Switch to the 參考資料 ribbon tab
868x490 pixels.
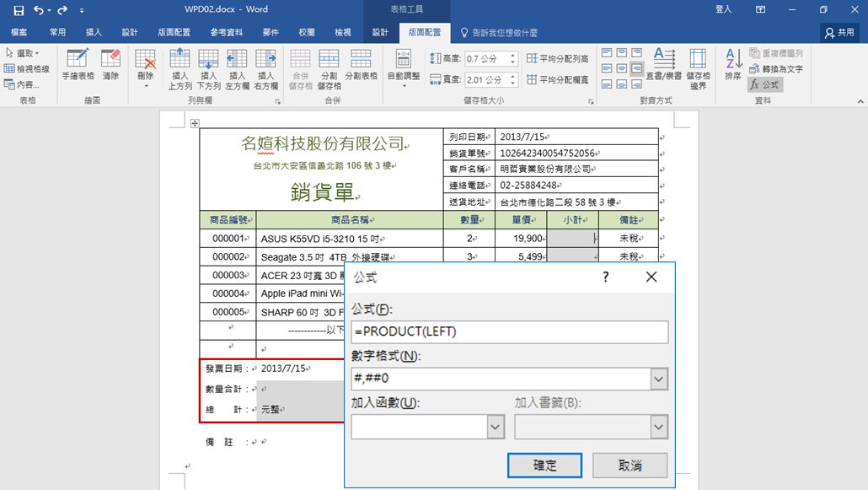[226, 32]
